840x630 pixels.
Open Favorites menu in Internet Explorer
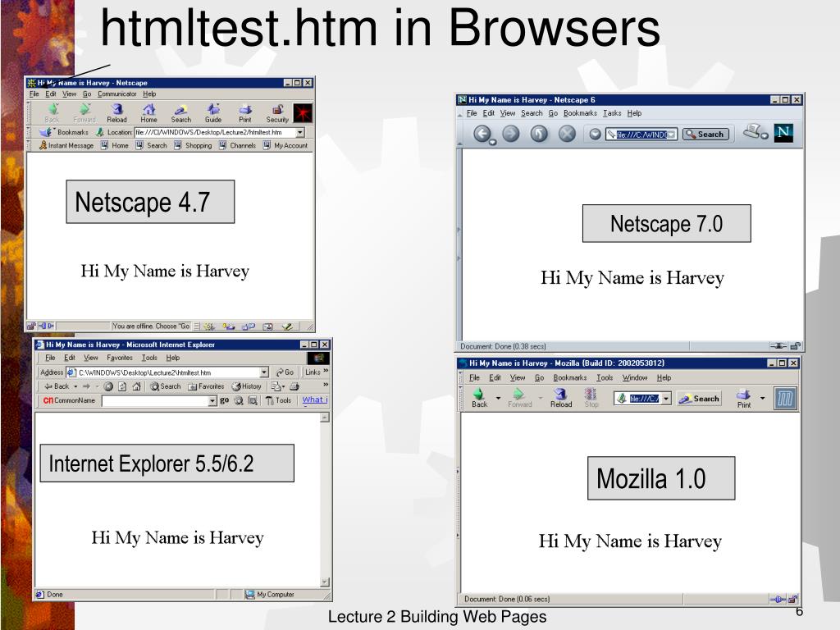tap(120, 358)
